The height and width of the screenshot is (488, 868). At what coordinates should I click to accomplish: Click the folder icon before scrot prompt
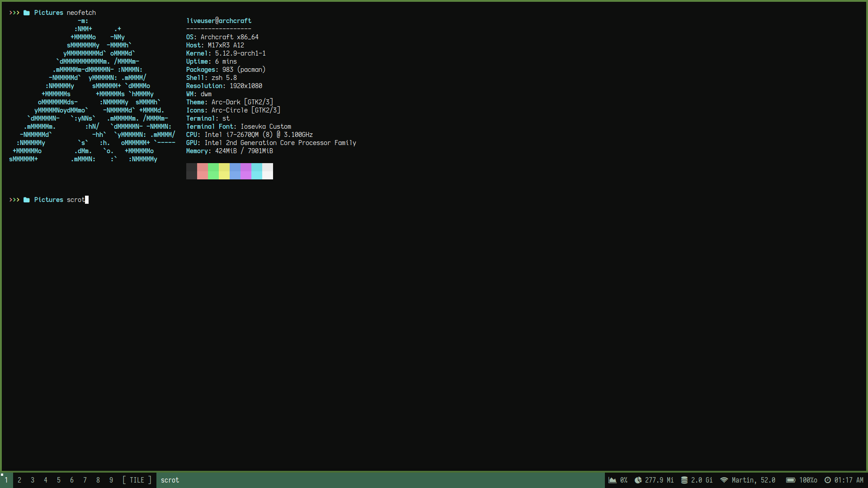click(27, 200)
